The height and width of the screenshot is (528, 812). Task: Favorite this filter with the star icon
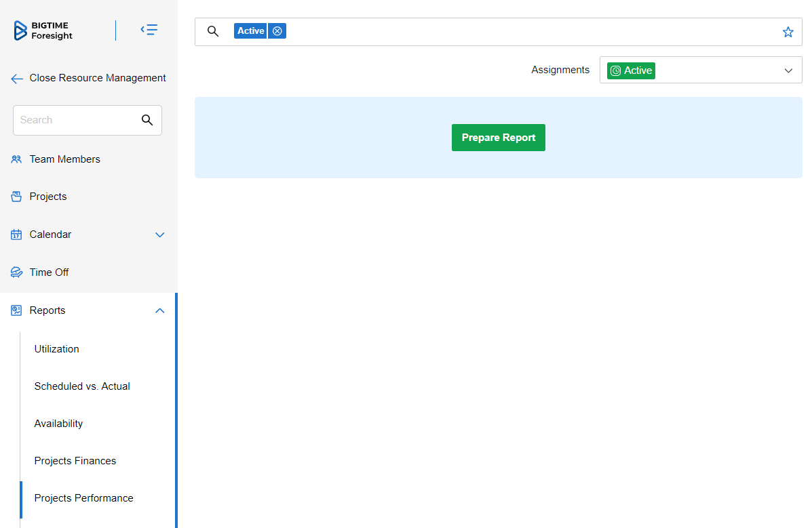tap(788, 32)
